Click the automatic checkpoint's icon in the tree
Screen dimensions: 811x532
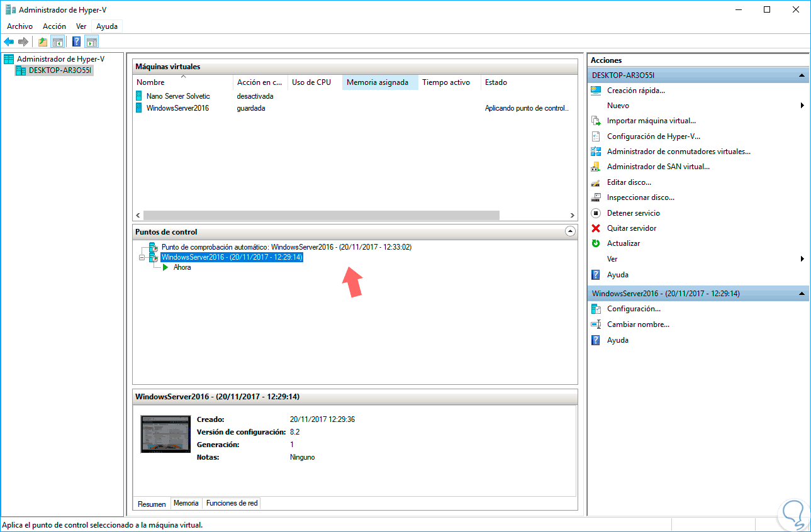point(153,247)
